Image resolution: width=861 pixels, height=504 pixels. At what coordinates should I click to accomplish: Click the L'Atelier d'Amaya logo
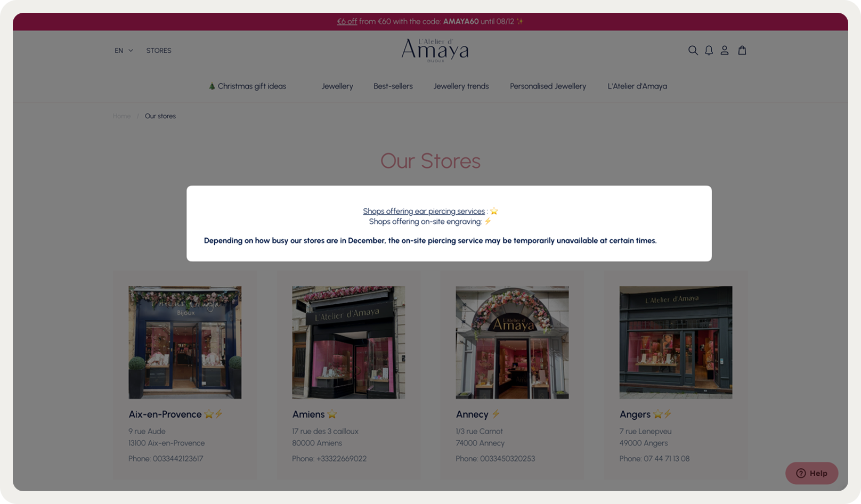tap(435, 51)
